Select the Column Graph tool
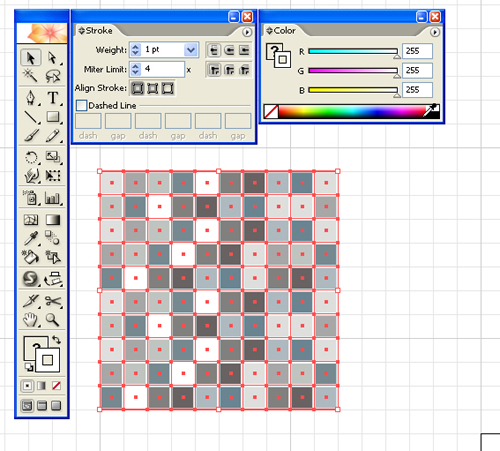The image size is (500, 451). [52, 198]
